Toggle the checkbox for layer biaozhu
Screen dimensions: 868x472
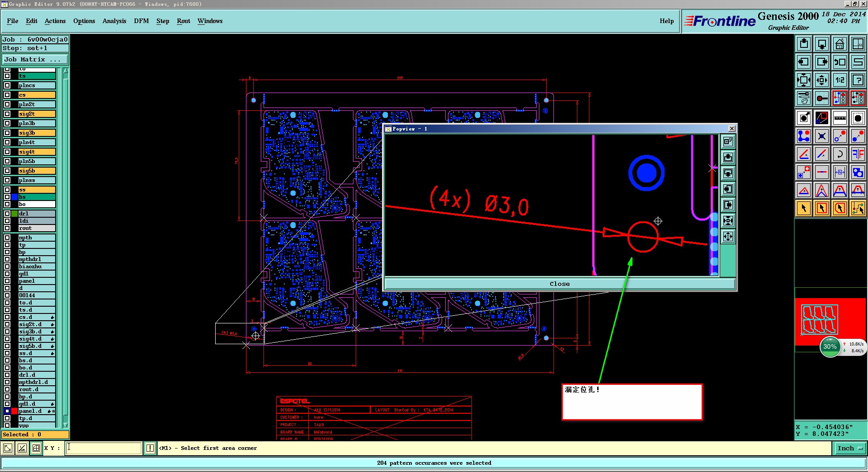(x=7, y=266)
